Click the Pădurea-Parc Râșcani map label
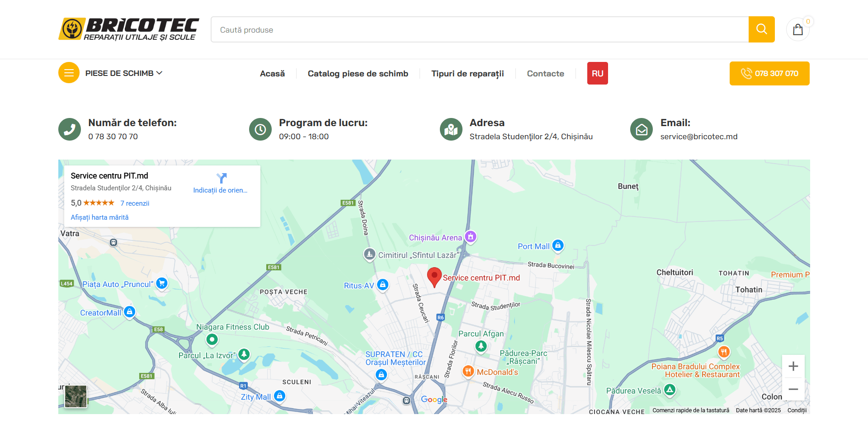Viewport: 868px width, 443px height. tap(524, 357)
